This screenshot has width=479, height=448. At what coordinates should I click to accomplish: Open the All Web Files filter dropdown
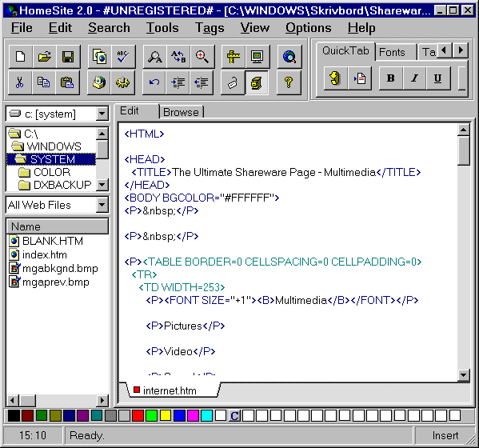click(x=102, y=205)
